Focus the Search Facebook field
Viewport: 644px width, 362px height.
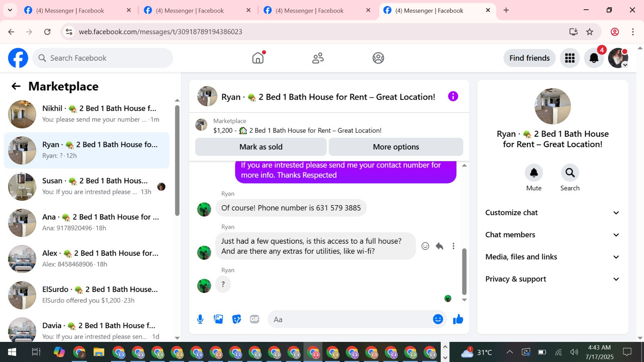103,58
